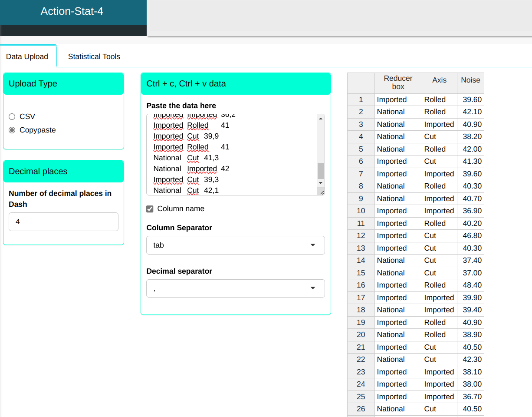Open the Decimal separator dropdown
Image resolution: width=532 pixels, height=417 pixels.
pos(235,288)
